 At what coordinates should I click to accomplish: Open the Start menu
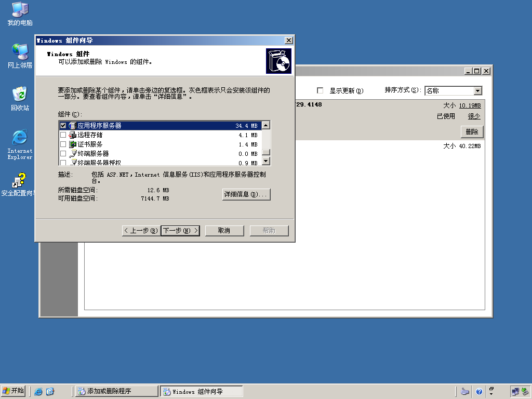[13, 391]
